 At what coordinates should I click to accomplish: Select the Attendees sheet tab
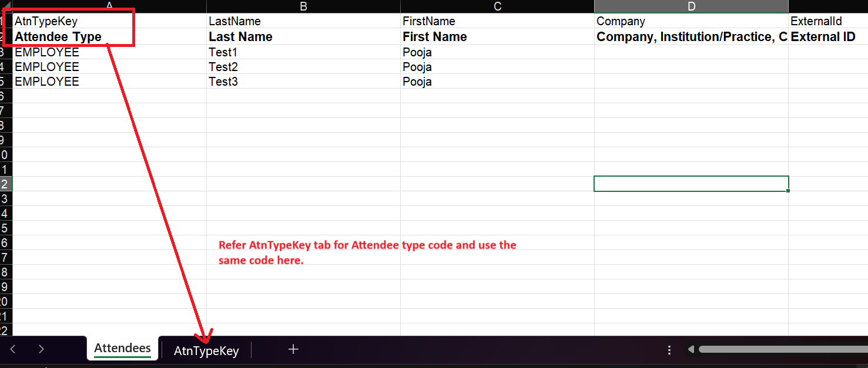[x=122, y=347]
